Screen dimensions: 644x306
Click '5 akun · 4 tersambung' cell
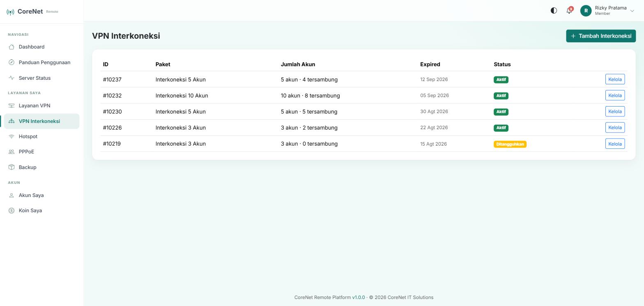tap(309, 79)
